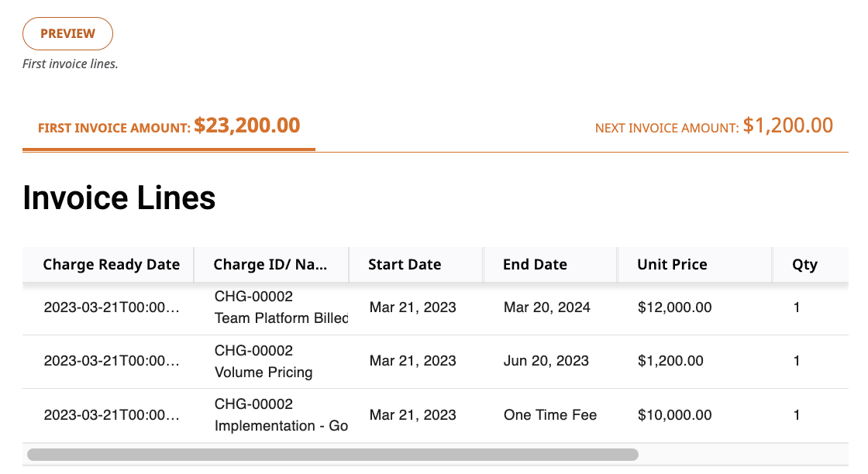Image resolution: width=868 pixels, height=474 pixels.
Task: Click the Charge ID/Name column header
Action: pyautogui.click(x=270, y=264)
